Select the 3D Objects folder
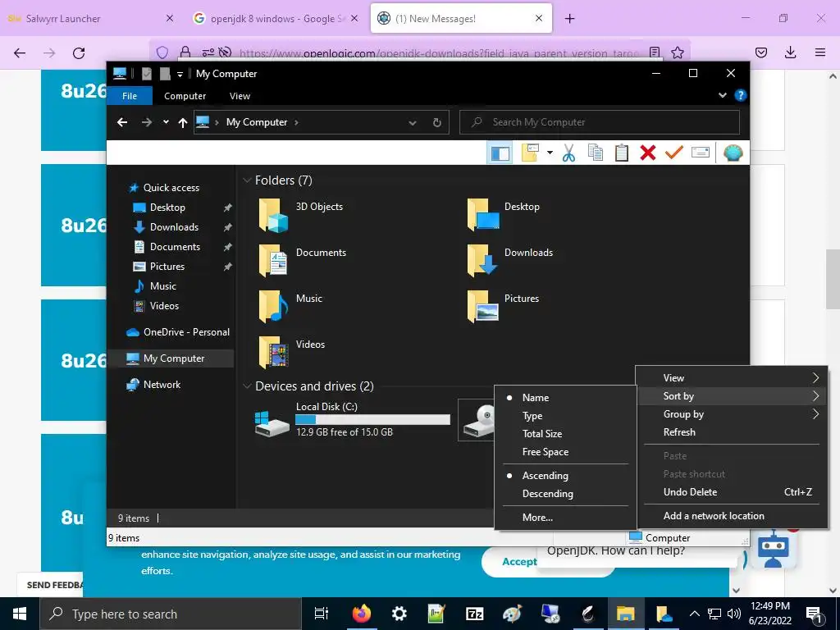Viewport: 840px width, 630px height. [x=301, y=216]
